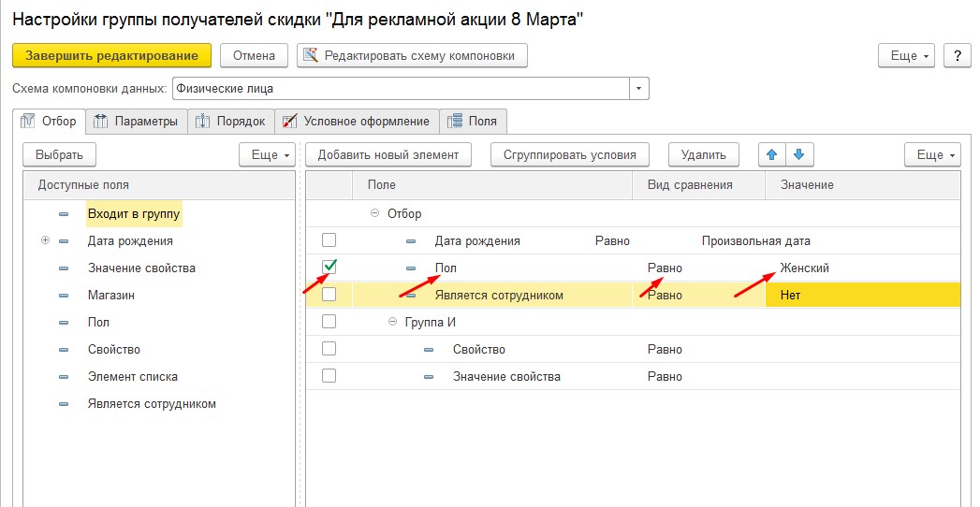Open the Порядок tab
980x507 pixels.
[231, 122]
